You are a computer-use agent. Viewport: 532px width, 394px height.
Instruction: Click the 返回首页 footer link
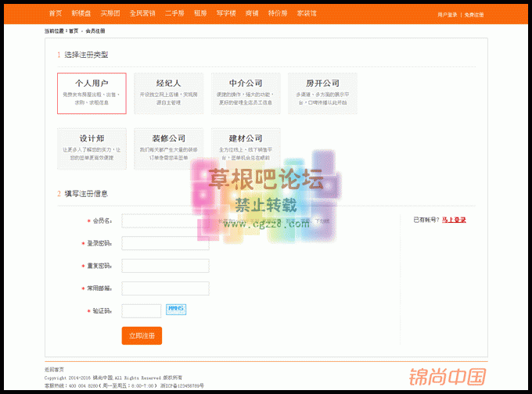[54, 370]
